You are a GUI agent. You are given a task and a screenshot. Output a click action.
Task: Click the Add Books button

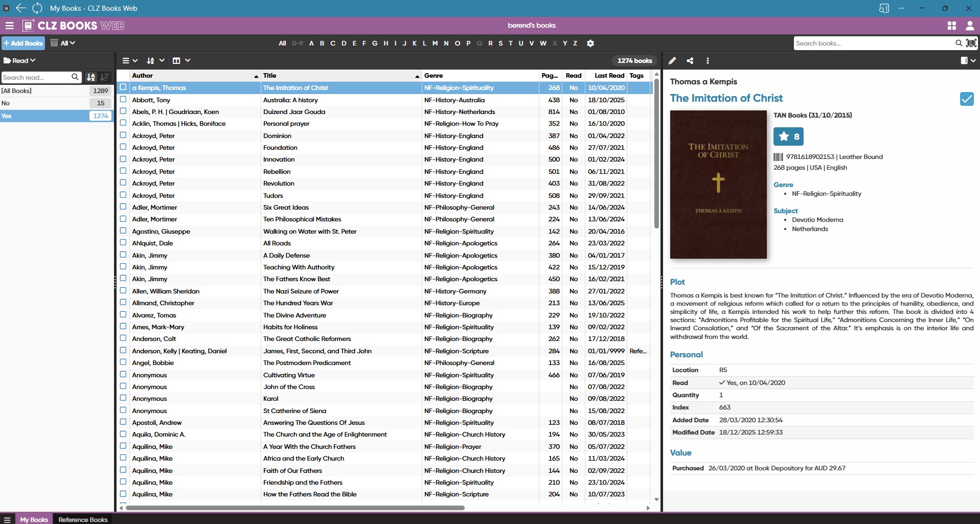(24, 43)
